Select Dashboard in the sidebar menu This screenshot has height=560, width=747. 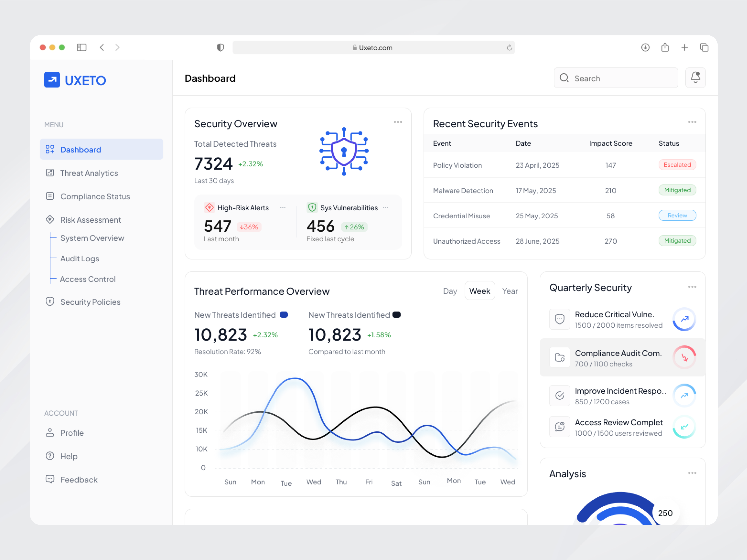(80, 149)
